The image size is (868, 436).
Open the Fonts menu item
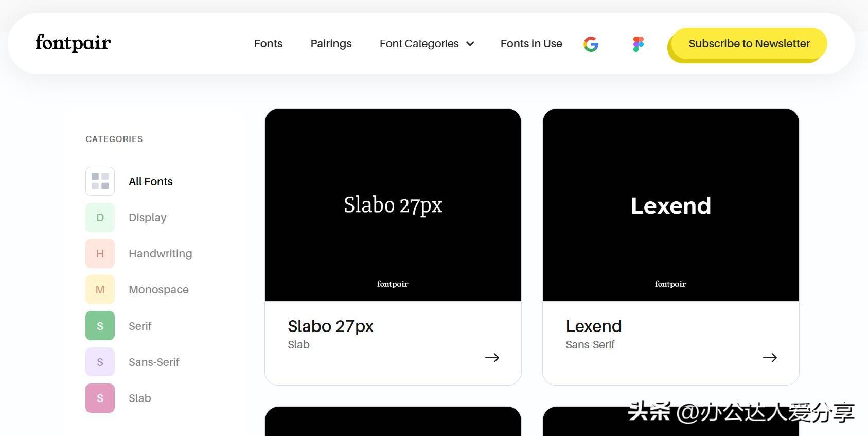268,44
